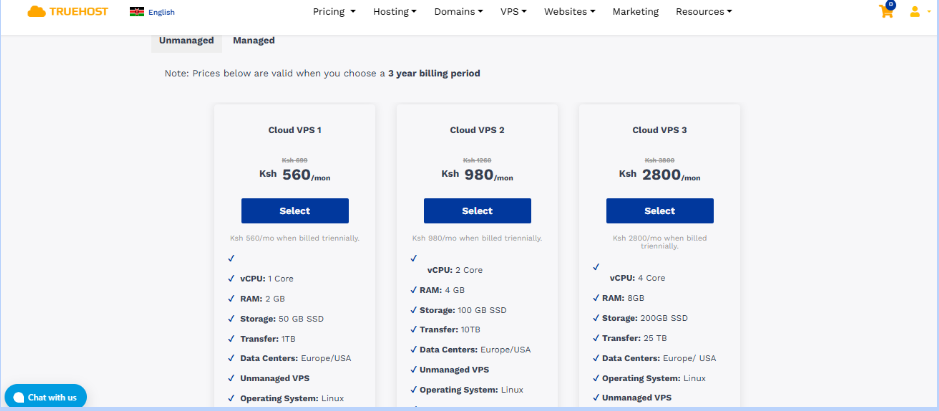Open the shopping cart icon
The width and height of the screenshot is (939, 411).
pos(886,12)
